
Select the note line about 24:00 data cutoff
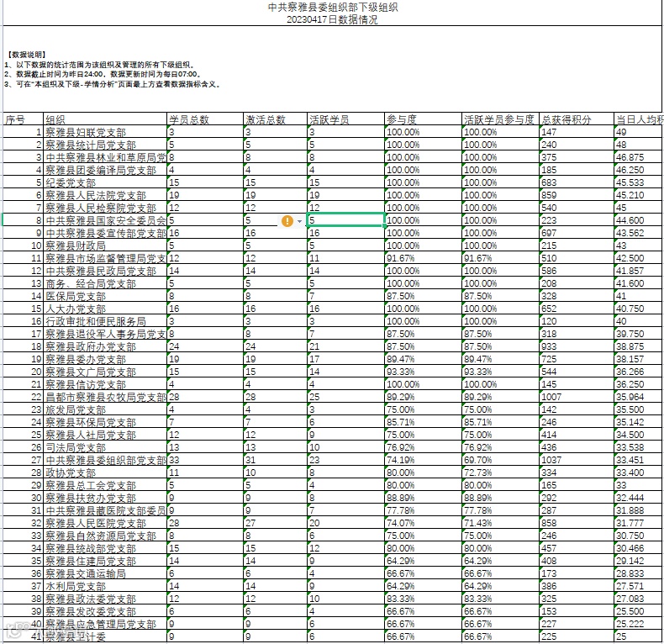click(103, 74)
